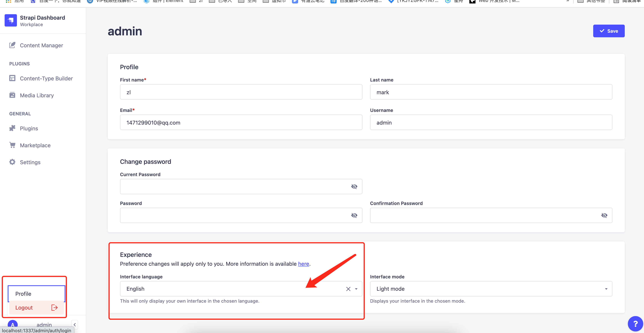Click the First name input field
The height and width of the screenshot is (333, 644).
tap(241, 92)
